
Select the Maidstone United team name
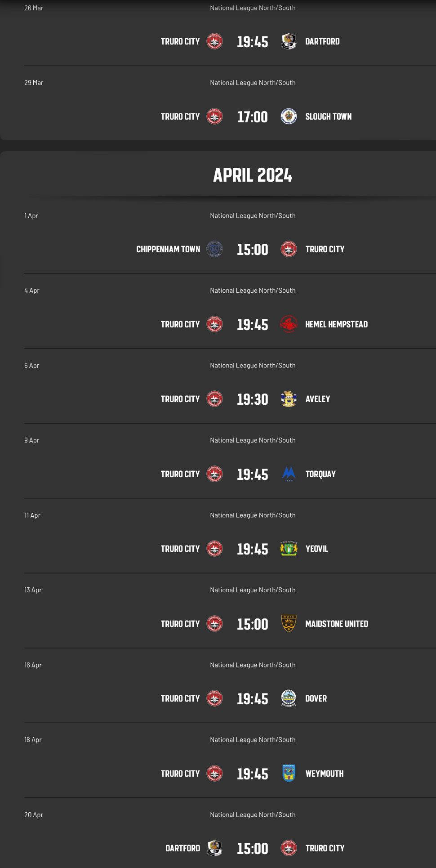(x=337, y=624)
